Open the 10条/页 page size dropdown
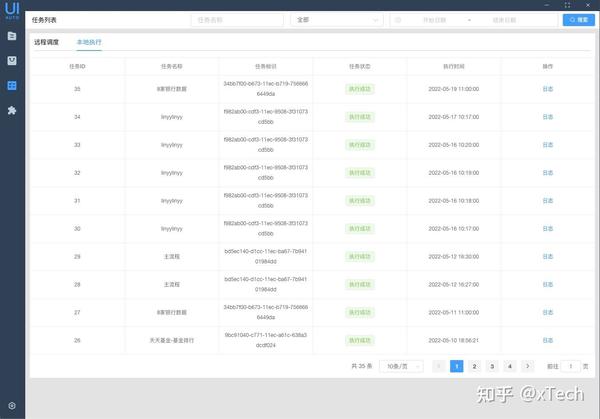The image size is (600, 419). pyautogui.click(x=401, y=366)
